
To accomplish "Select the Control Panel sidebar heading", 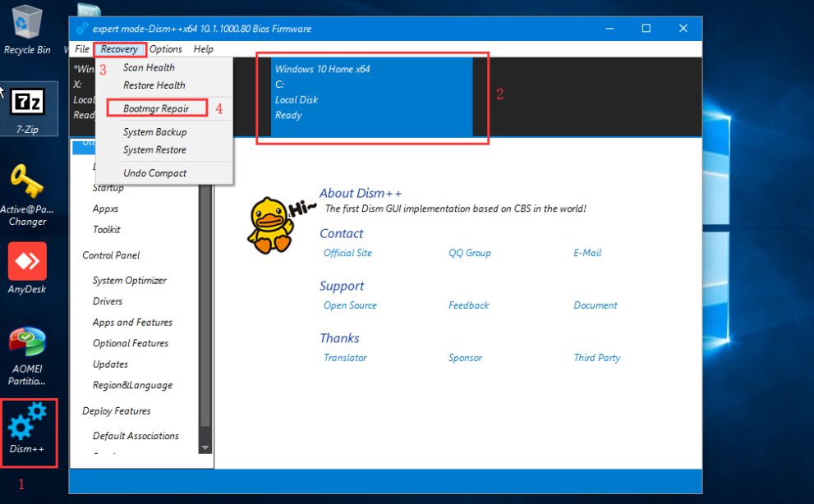I will click(111, 255).
